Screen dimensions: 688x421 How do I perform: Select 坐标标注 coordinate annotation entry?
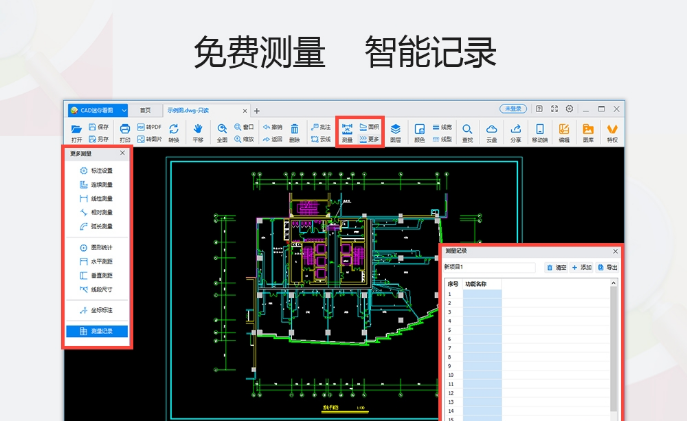[97, 310]
